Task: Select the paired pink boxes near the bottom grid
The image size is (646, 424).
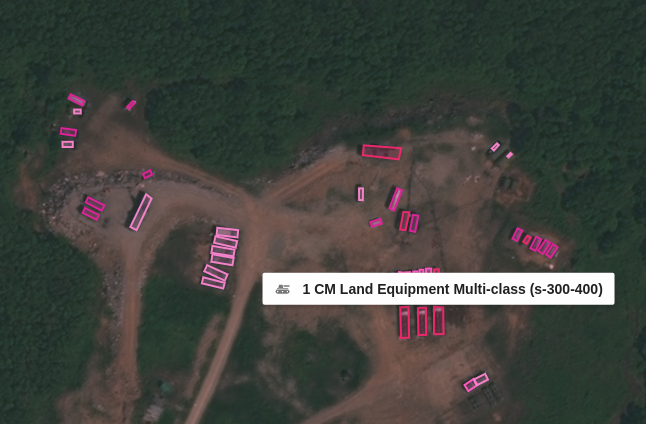Action: 476,382
